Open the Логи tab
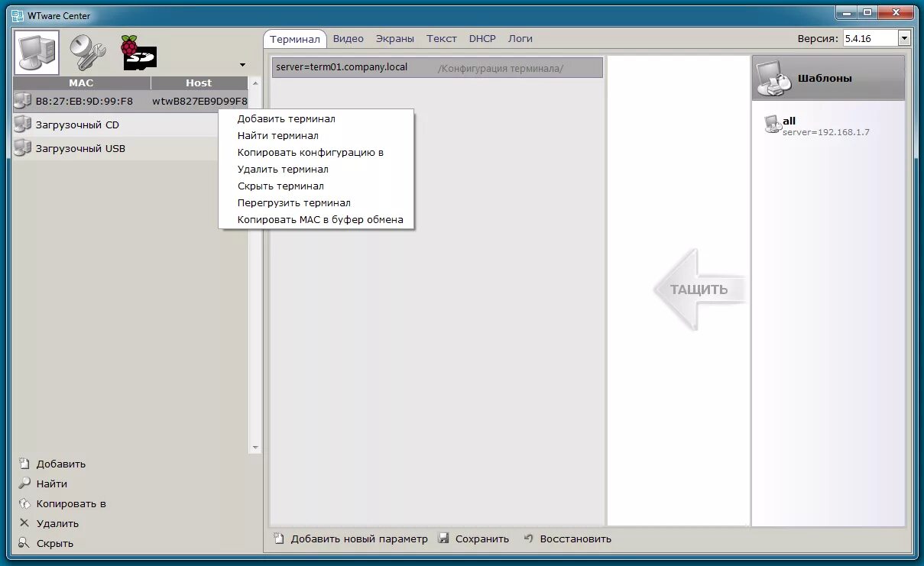The image size is (924, 566). pos(520,38)
